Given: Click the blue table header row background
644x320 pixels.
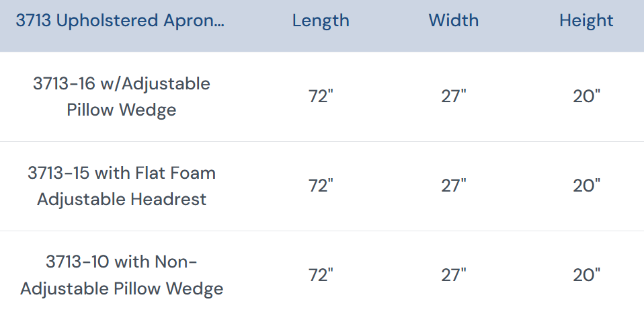Looking at the screenshot, I should click(x=387, y=39).
